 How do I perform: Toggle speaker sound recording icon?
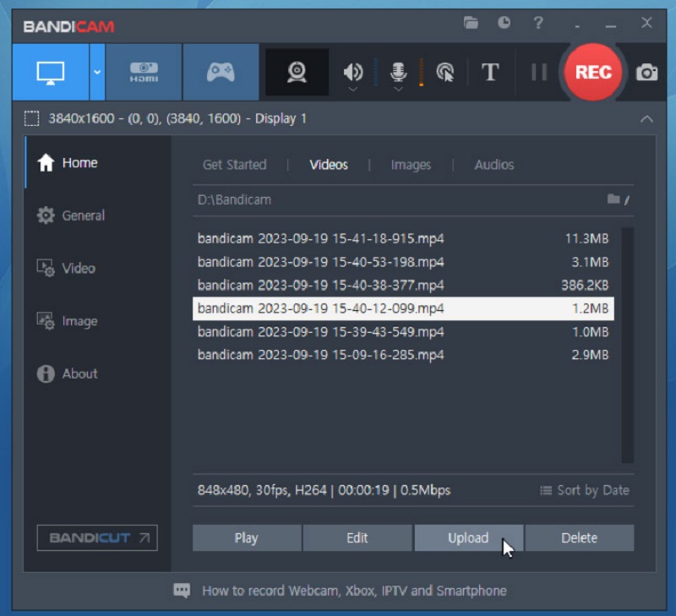[x=352, y=71]
